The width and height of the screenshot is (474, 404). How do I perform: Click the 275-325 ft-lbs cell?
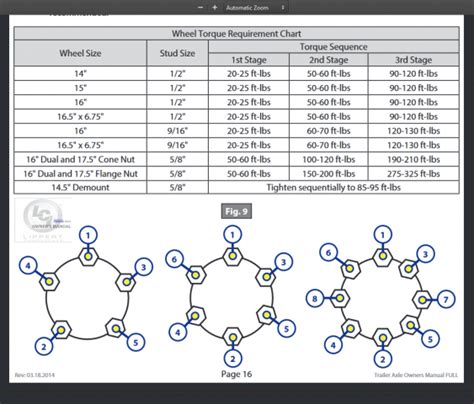[x=414, y=174]
